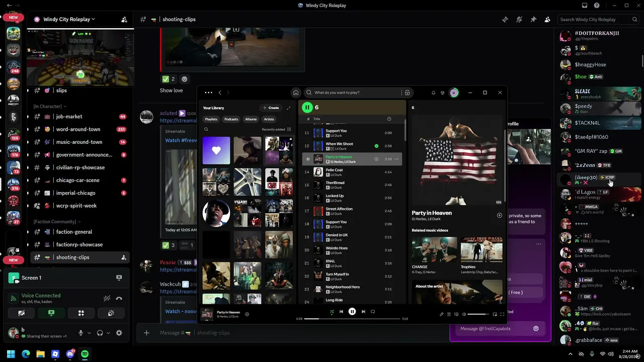The image size is (644, 362).
Task: Open Spotify Friend Activity icon
Action: tap(443, 93)
